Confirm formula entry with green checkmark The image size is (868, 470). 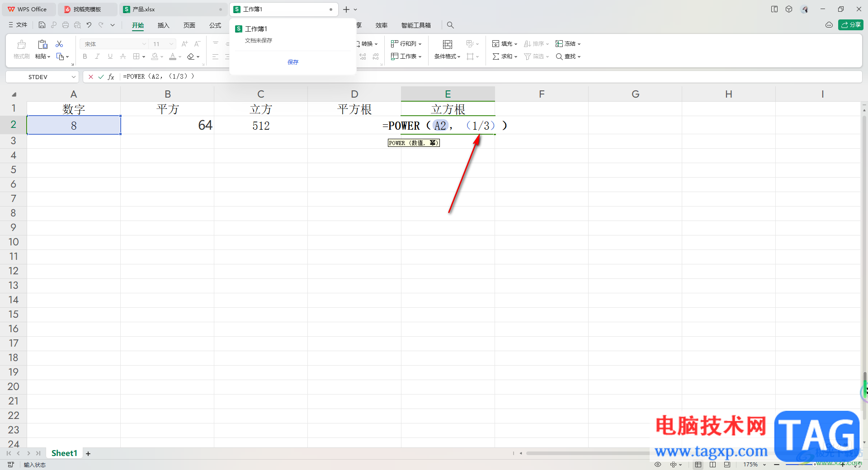pyautogui.click(x=101, y=77)
